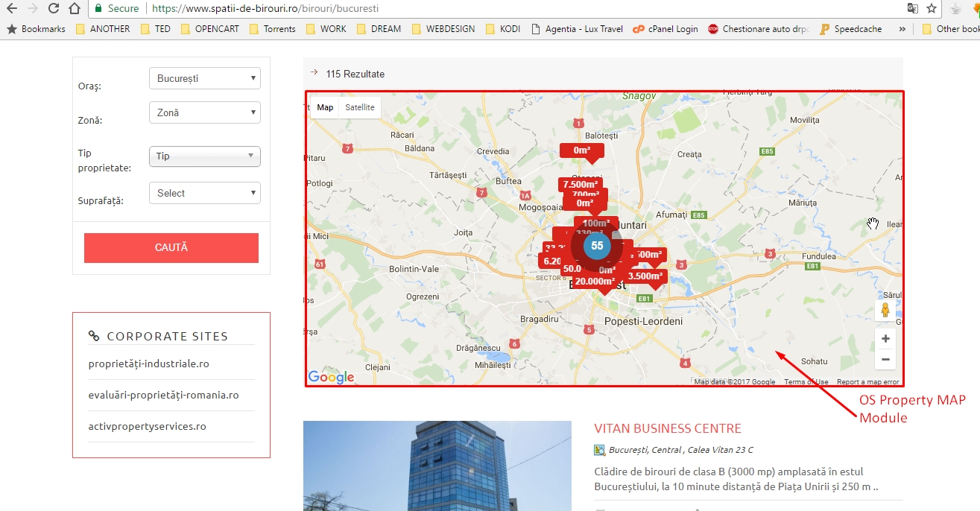Click the blue 55 cluster marker
This screenshot has height=511, width=980.
pyautogui.click(x=597, y=246)
